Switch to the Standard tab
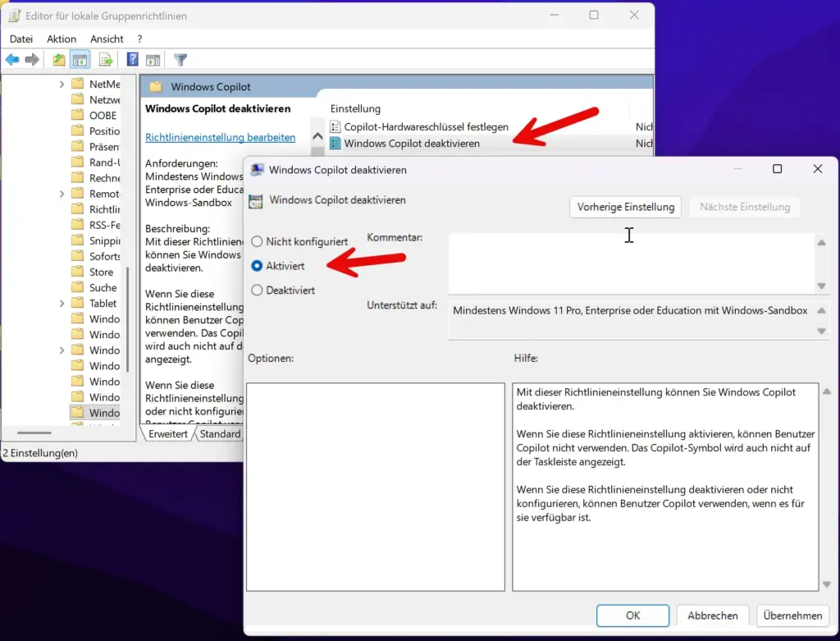The width and height of the screenshot is (840, 641). [220, 433]
